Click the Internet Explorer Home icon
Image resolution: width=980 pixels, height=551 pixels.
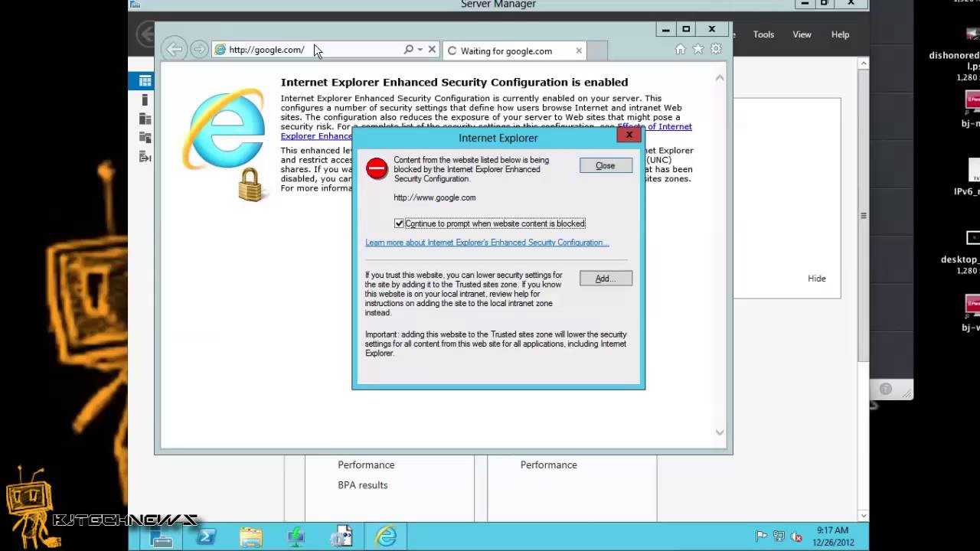[680, 49]
